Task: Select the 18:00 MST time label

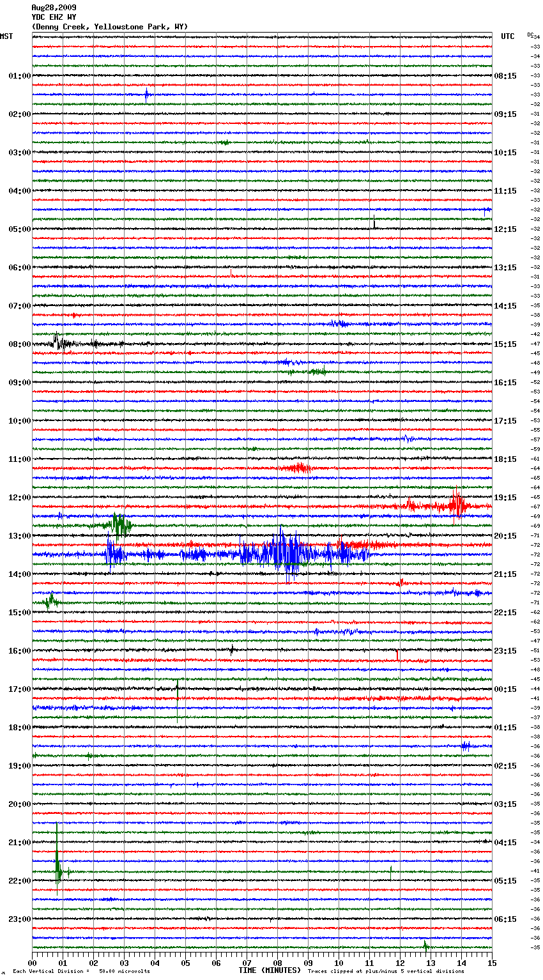Action: (x=20, y=728)
